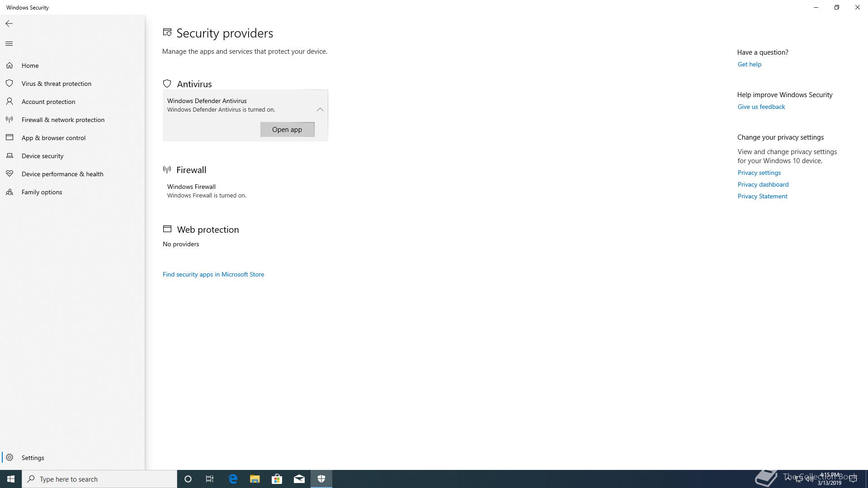Open Device performance & health page
The height and width of the screenshot is (488, 868).
click(x=72, y=174)
